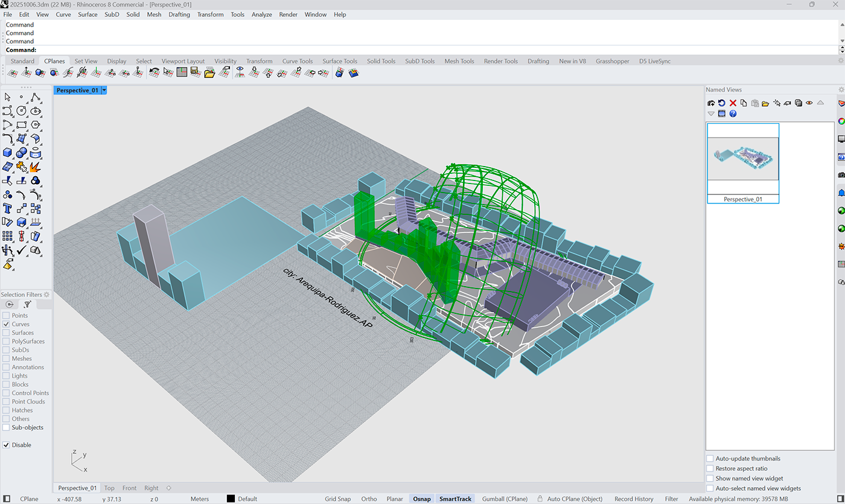Image resolution: width=845 pixels, height=504 pixels.
Task: Click the Box solid tool
Action: click(x=7, y=153)
